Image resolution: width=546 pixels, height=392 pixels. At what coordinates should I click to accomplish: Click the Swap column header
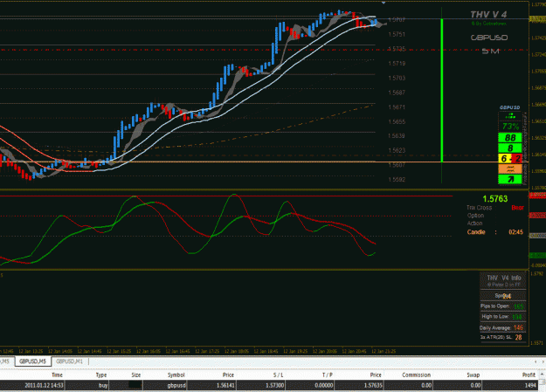point(473,375)
